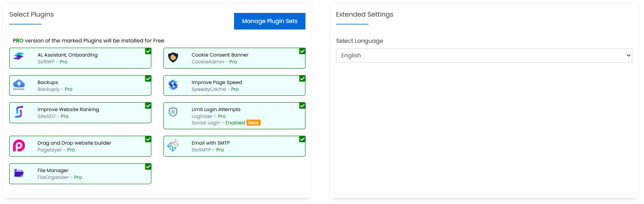
Task: Click the SoftWP plugin icon
Action: [x=19, y=56]
